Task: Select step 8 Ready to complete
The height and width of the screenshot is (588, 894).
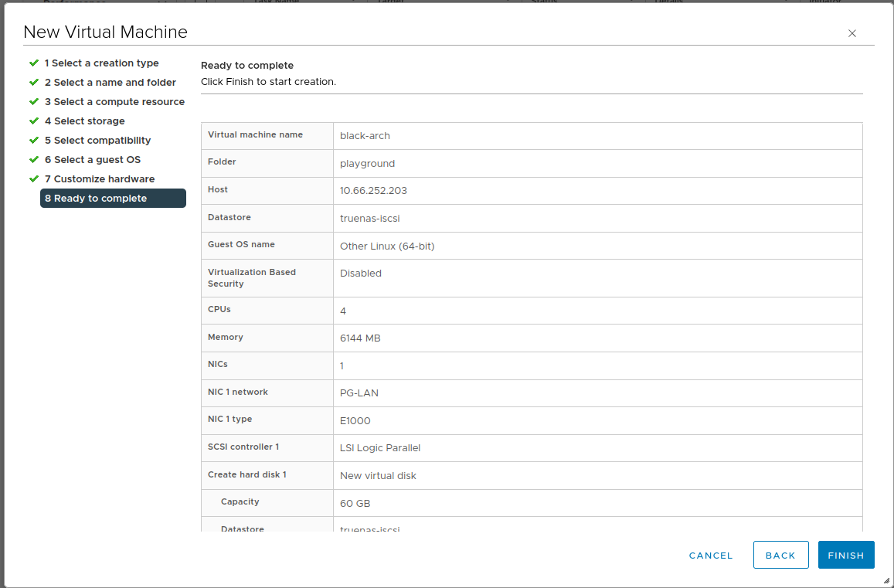Action: click(x=113, y=199)
